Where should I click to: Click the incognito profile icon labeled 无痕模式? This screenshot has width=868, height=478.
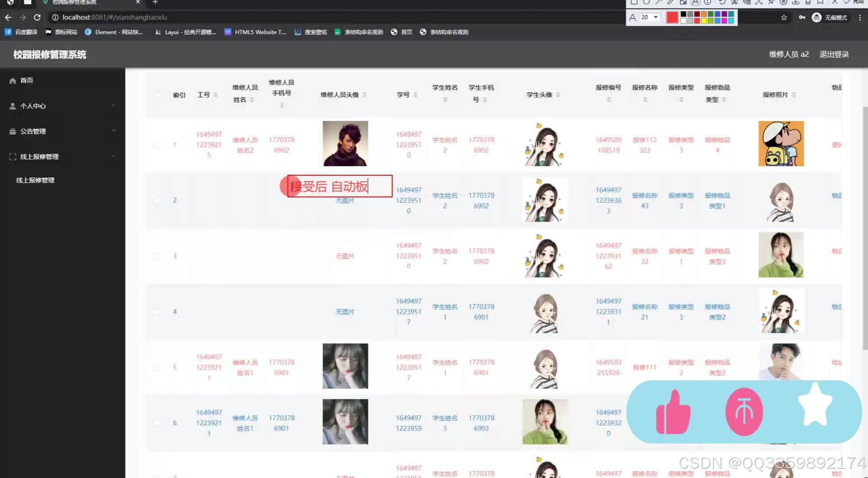(816, 18)
